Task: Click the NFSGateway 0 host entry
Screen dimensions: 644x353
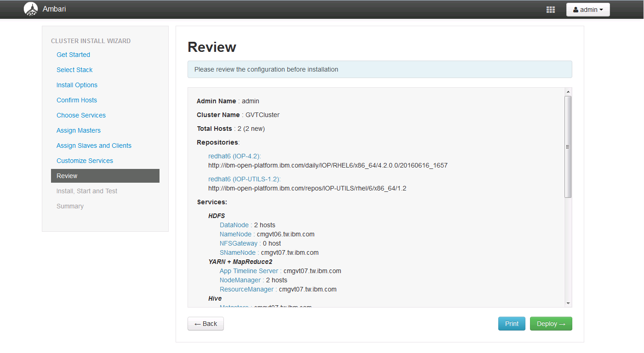Action: [250, 243]
